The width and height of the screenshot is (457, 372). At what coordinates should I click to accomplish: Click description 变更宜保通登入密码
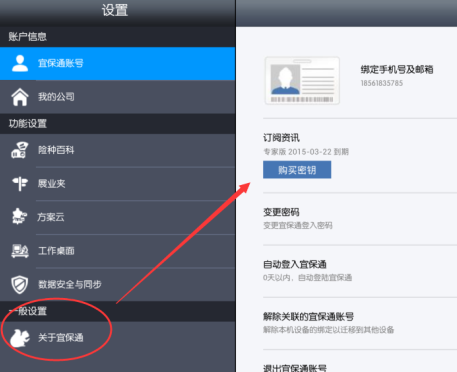click(298, 225)
